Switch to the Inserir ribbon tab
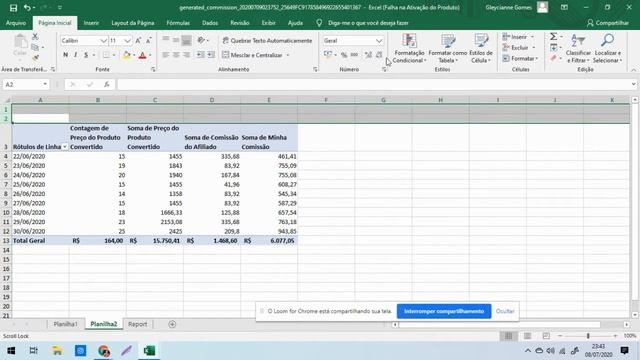 click(91, 23)
